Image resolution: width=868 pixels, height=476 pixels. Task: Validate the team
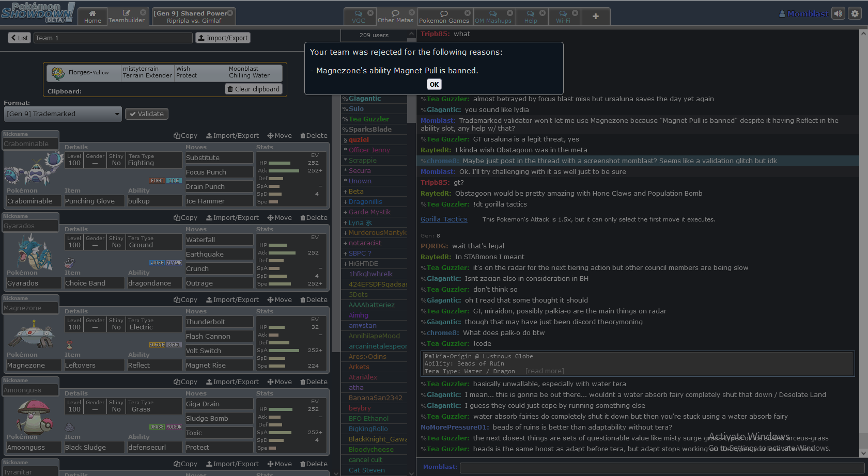point(147,114)
